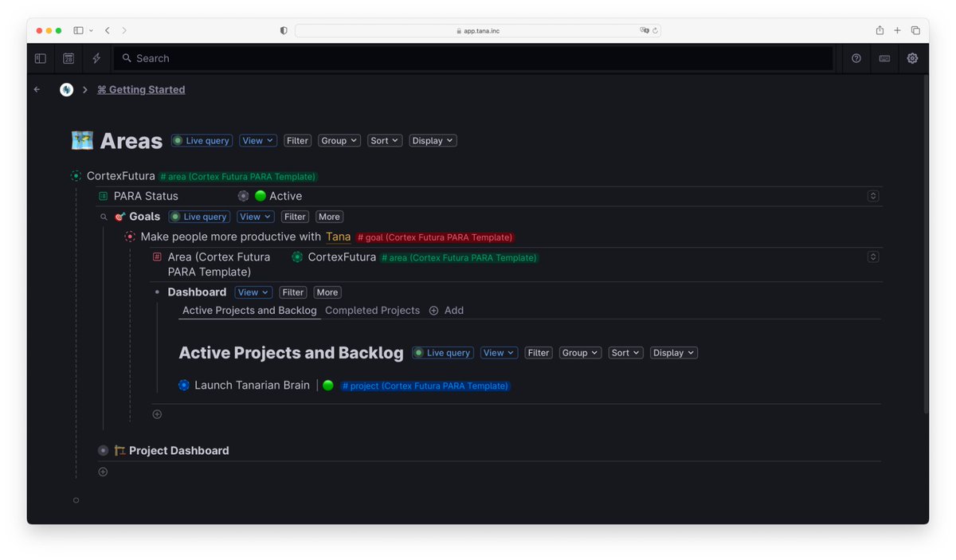Open today's calendar day node icon
Screen dimensions: 956x560
(x=69, y=58)
